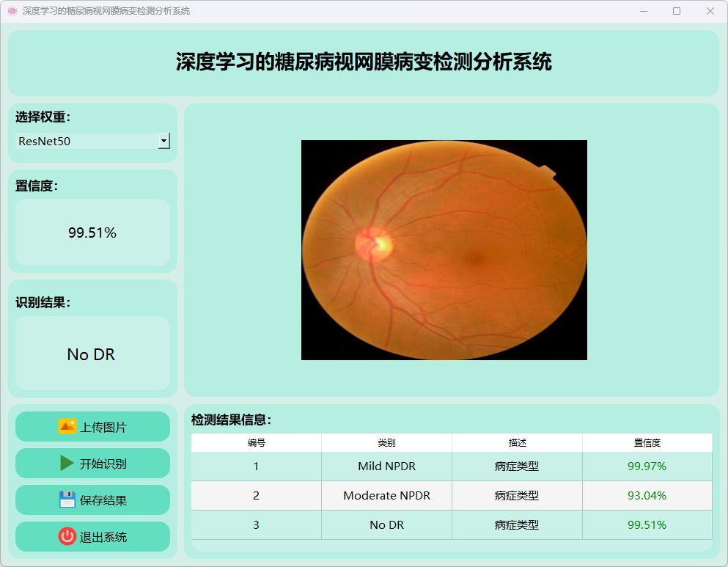728x567 pixels.
Task: Select the Mild NPDR table row
Action: tap(386, 466)
